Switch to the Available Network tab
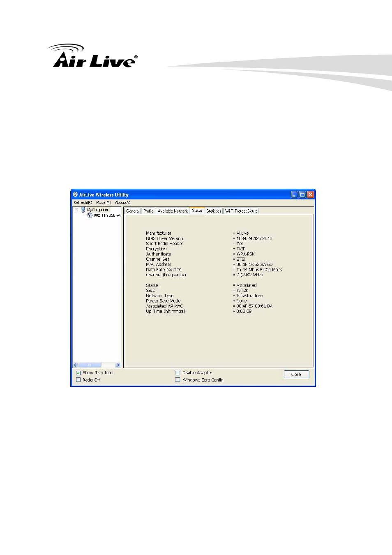Image resolution: width=392 pixels, height=555 pixels. tap(173, 211)
